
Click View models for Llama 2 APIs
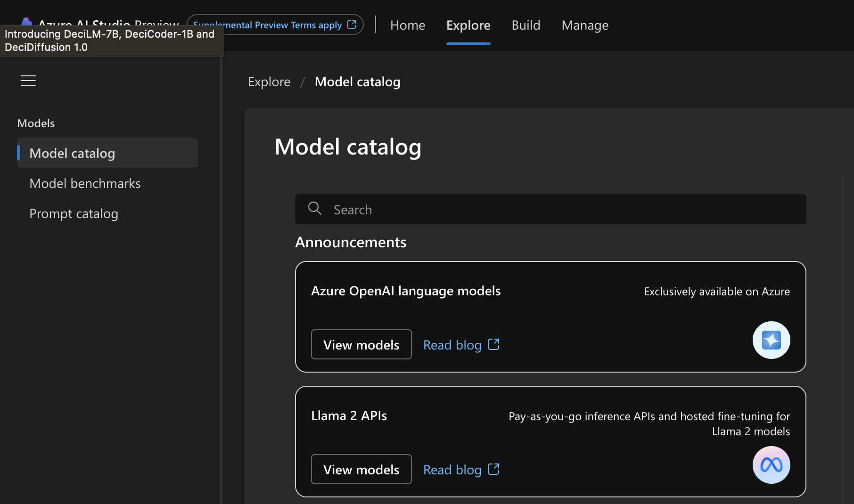[x=361, y=470]
